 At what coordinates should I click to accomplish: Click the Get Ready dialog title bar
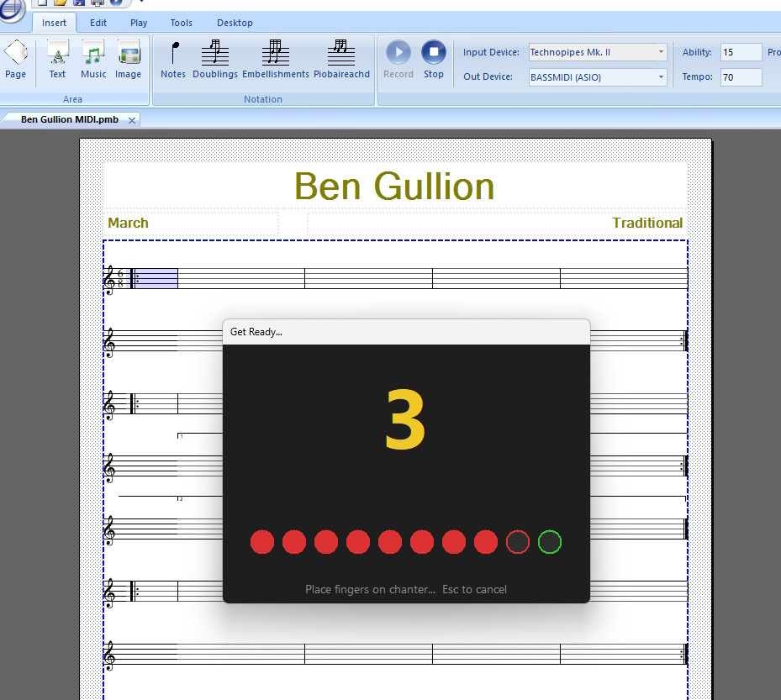click(x=406, y=332)
